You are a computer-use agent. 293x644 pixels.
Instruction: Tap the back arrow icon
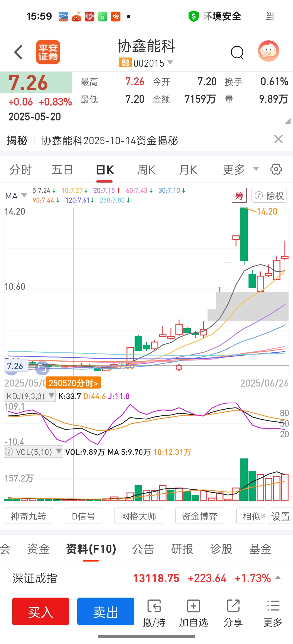point(18,52)
